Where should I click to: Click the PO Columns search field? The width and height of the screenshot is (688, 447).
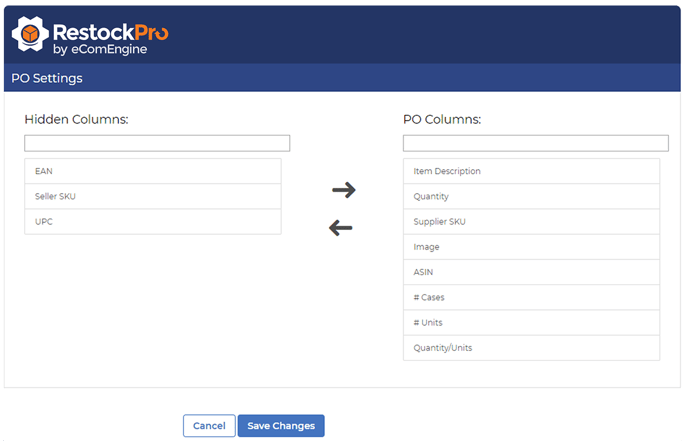pyautogui.click(x=535, y=143)
